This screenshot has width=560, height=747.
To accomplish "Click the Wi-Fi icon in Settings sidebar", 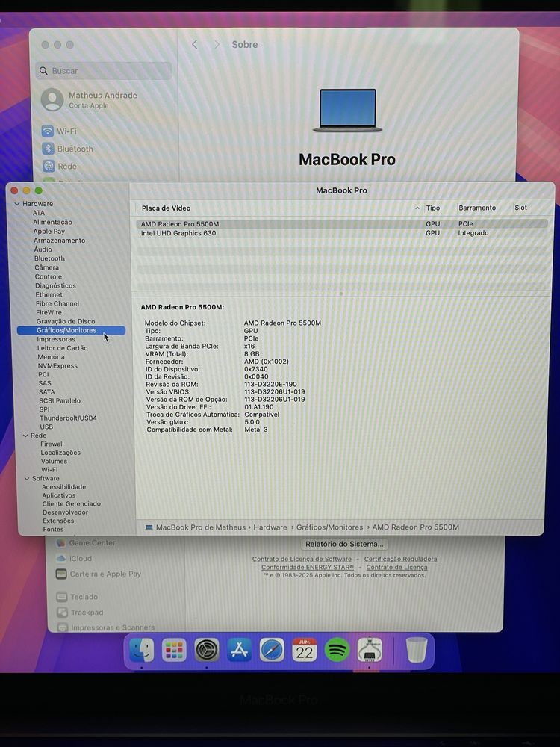I will click(x=48, y=131).
